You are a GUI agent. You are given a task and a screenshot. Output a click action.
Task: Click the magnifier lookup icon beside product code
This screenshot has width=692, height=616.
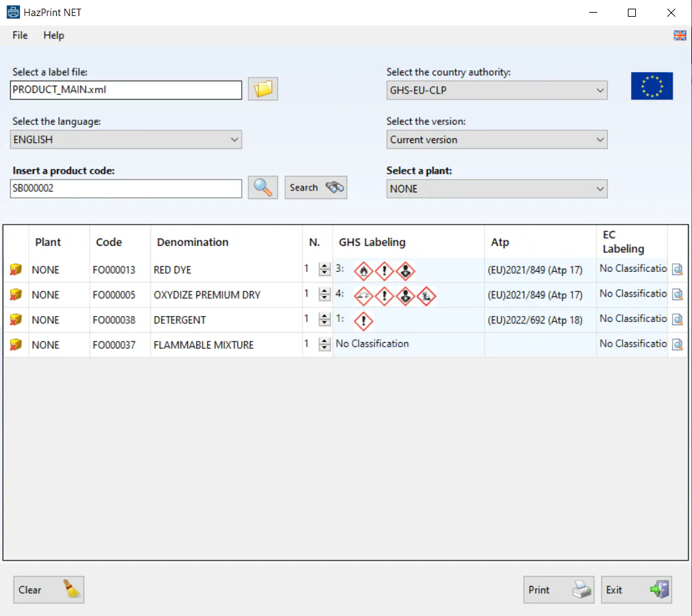pos(263,188)
